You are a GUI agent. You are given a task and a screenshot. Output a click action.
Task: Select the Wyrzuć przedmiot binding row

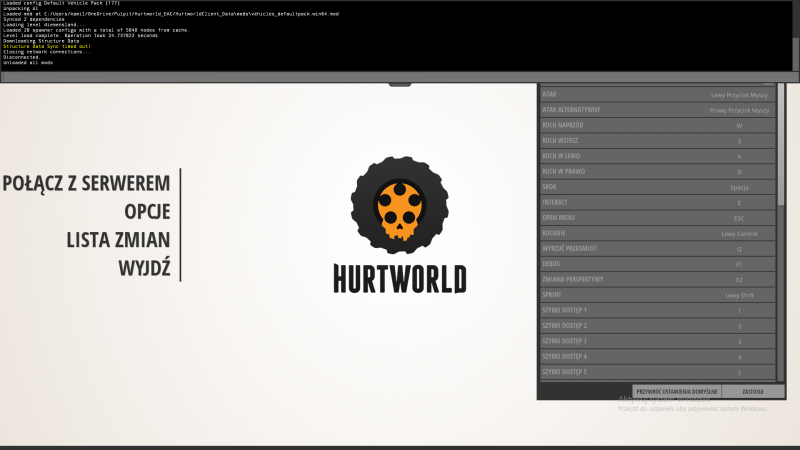[658, 248]
